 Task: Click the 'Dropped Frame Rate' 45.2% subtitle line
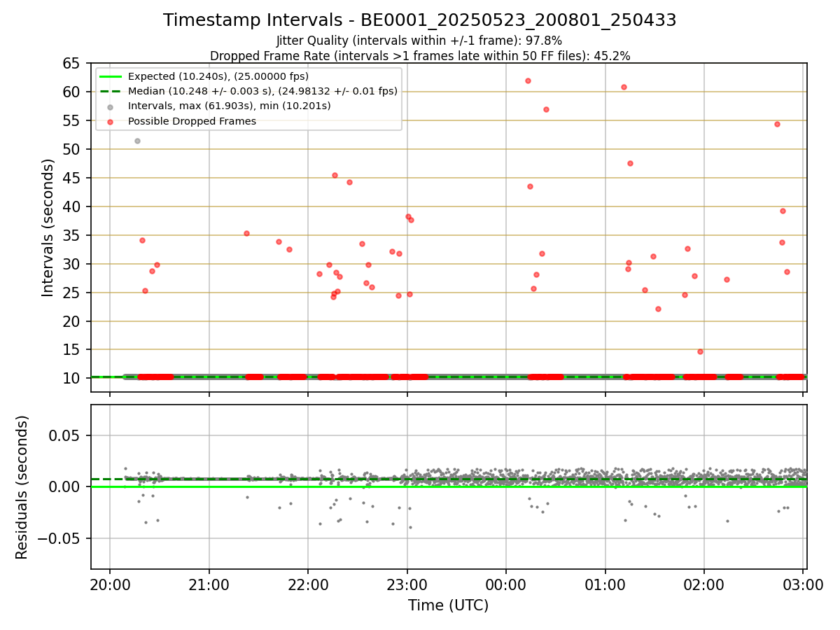click(420, 56)
